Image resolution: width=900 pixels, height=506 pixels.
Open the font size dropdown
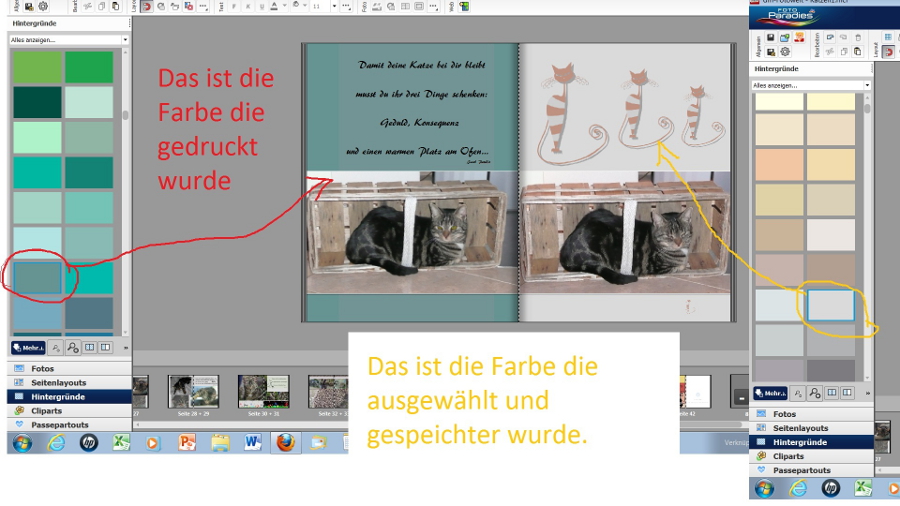pyautogui.click(x=335, y=6)
